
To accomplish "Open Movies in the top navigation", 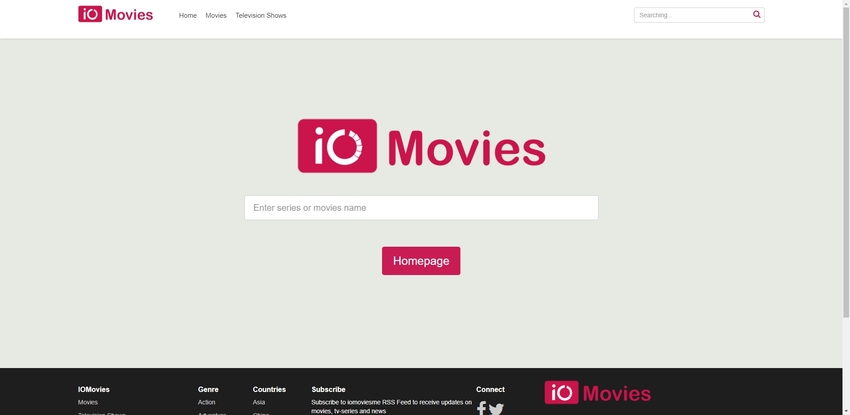I will (216, 16).
